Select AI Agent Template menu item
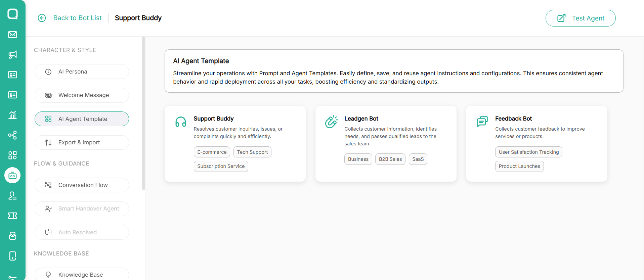The height and width of the screenshot is (280, 644). tap(82, 119)
